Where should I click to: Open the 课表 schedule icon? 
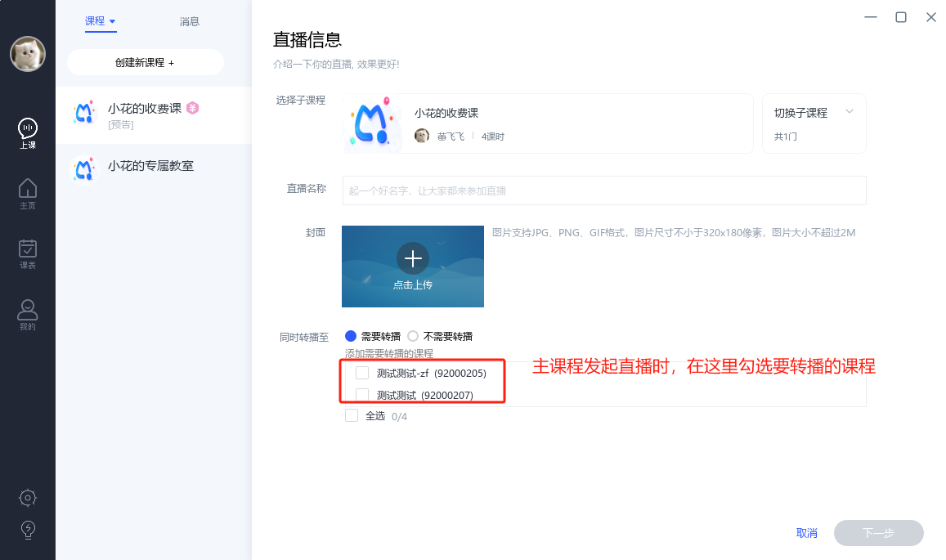pyautogui.click(x=28, y=254)
